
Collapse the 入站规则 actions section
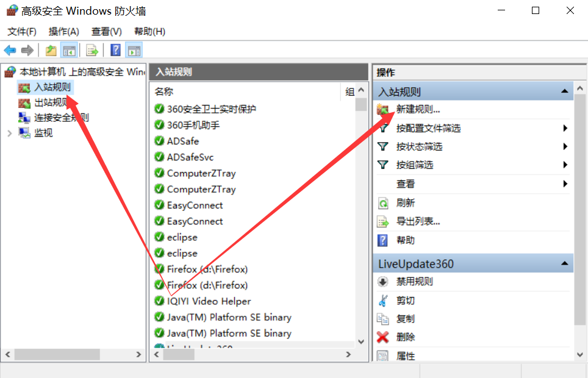pyautogui.click(x=564, y=91)
